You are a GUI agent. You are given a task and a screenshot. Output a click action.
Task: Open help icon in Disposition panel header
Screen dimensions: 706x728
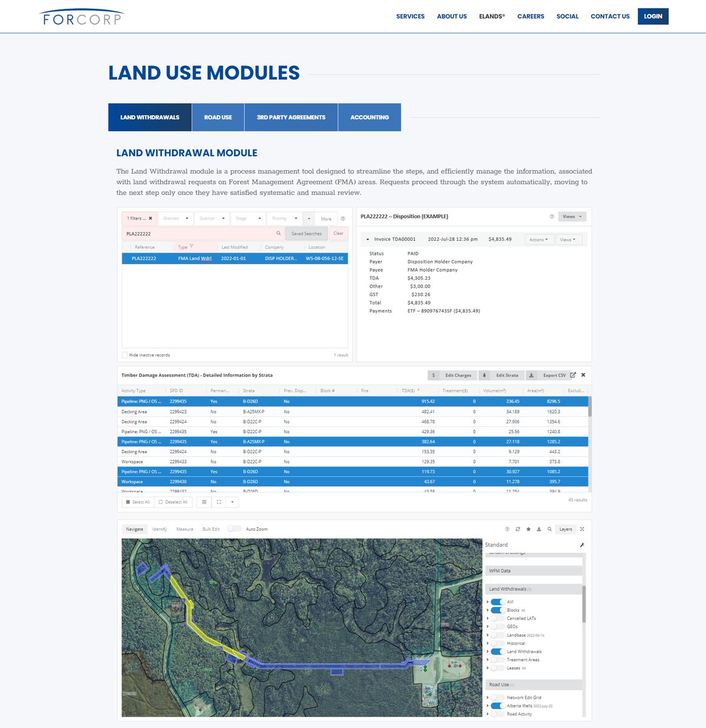[x=552, y=217]
